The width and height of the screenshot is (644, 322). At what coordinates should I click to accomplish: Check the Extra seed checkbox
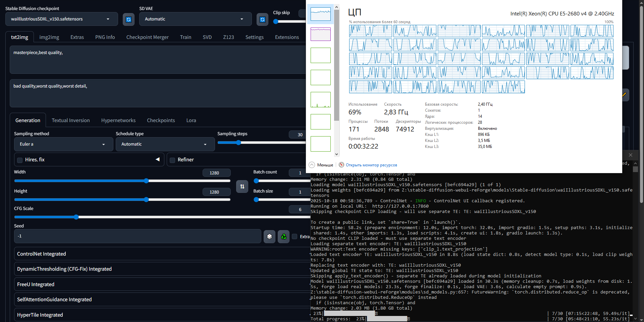click(294, 236)
